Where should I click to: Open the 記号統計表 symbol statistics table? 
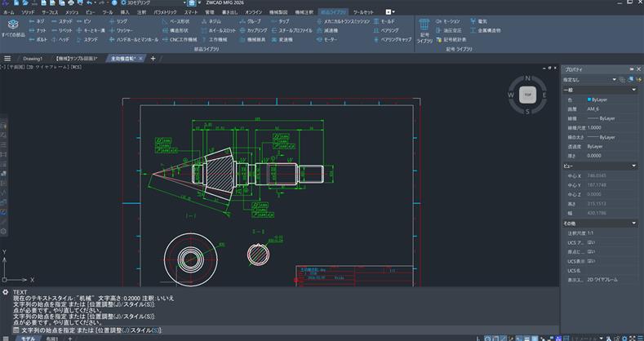(452, 38)
